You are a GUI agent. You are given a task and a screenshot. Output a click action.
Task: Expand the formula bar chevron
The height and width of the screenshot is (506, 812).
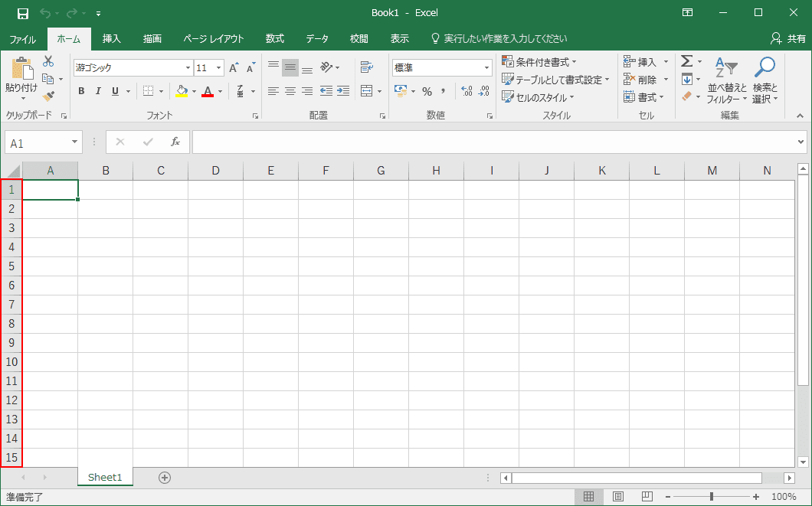point(801,142)
